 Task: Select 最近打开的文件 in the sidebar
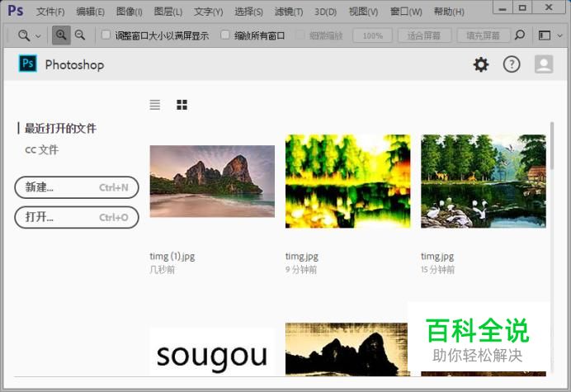(60, 128)
